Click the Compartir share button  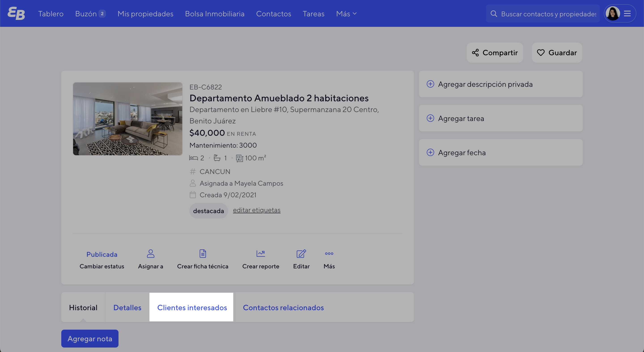(x=495, y=53)
